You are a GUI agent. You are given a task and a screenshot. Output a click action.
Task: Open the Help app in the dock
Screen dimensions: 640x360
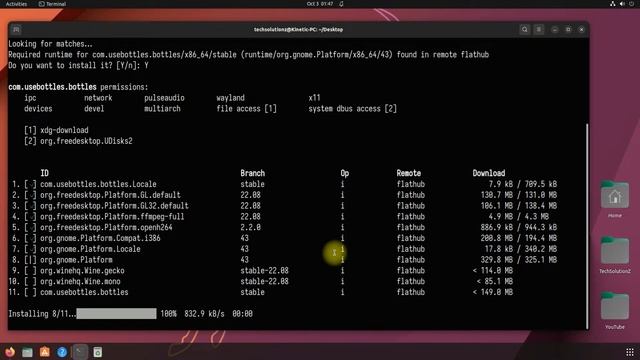(62, 352)
